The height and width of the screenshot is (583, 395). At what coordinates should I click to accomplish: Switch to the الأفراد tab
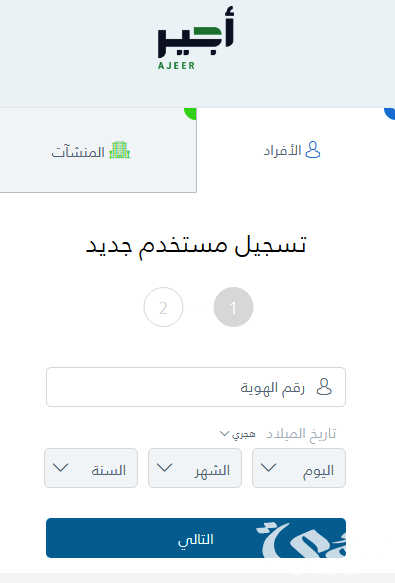[296, 150]
